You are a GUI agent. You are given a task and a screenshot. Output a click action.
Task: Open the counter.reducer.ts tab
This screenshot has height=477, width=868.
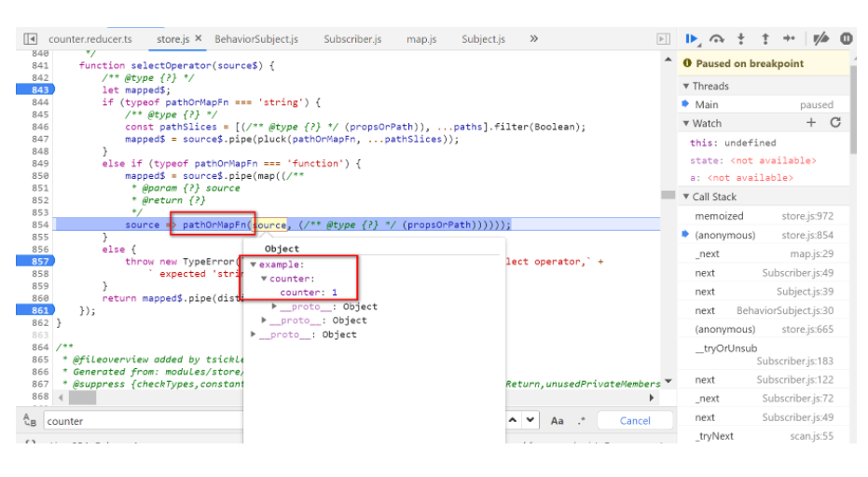[x=90, y=39]
